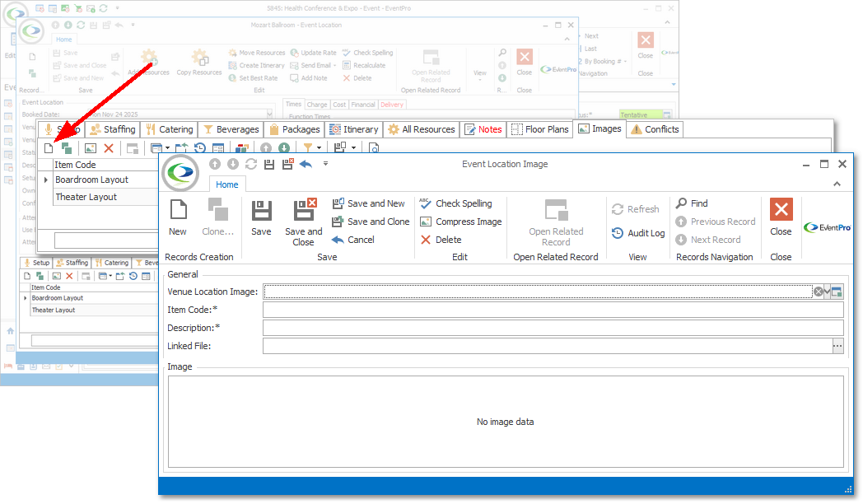Click the up arrow icon in Event Location Image title bar
This screenshot has height=504, width=863.
tap(215, 164)
